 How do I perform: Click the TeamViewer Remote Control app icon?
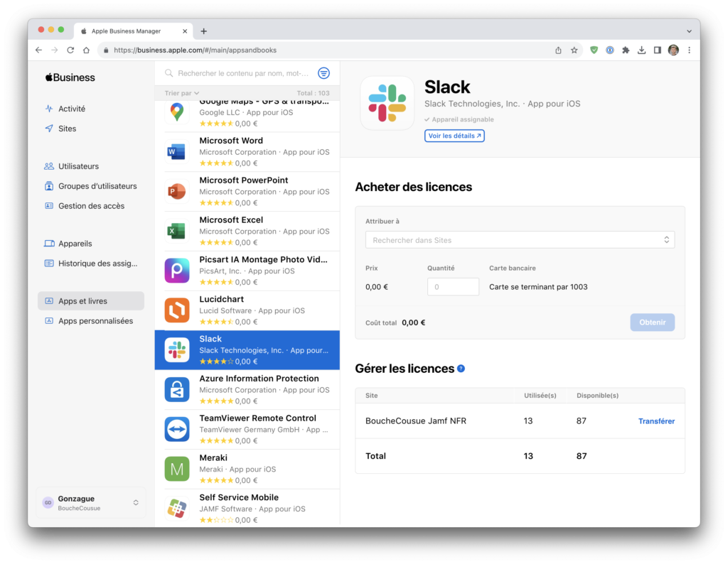click(x=176, y=429)
